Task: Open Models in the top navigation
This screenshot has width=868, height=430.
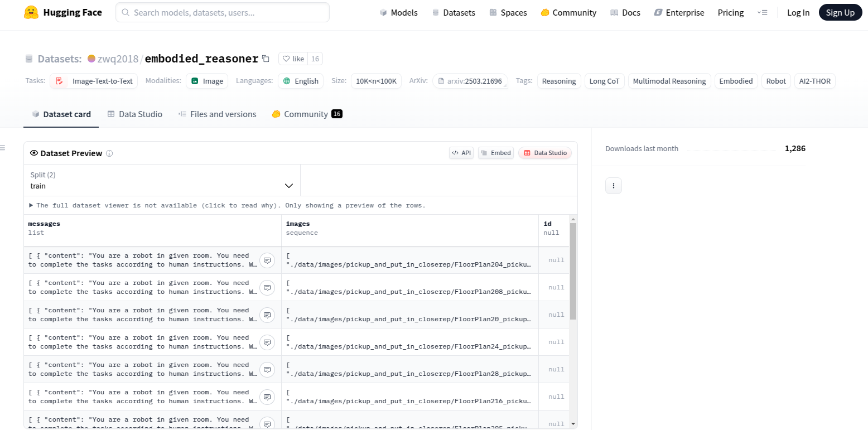Action: pyautogui.click(x=398, y=12)
